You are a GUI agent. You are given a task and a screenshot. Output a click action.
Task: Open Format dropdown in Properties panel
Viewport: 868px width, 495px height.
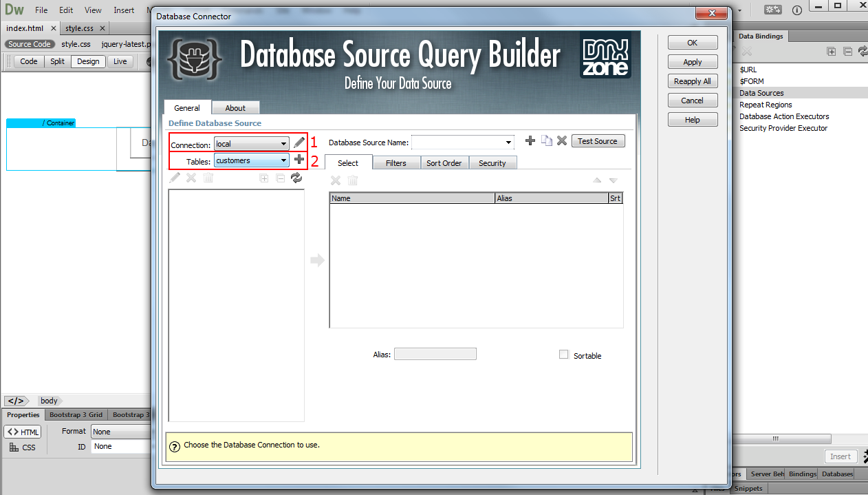121,432
